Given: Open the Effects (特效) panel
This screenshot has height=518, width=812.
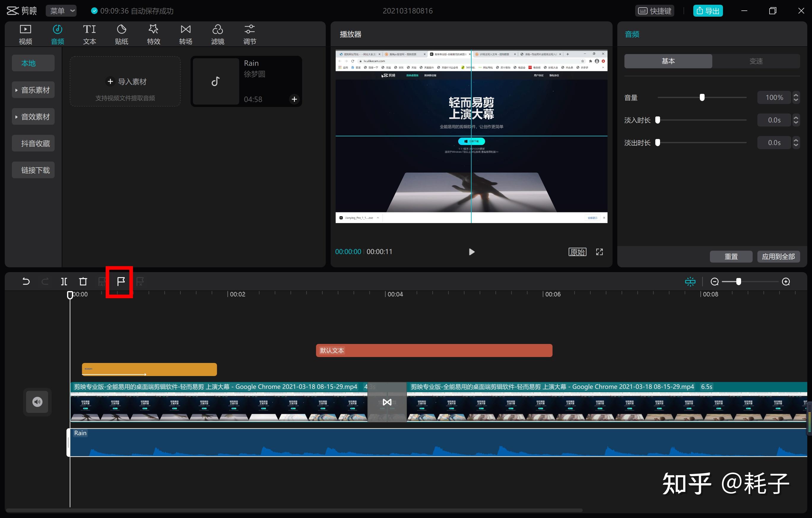Looking at the screenshot, I should [x=153, y=34].
